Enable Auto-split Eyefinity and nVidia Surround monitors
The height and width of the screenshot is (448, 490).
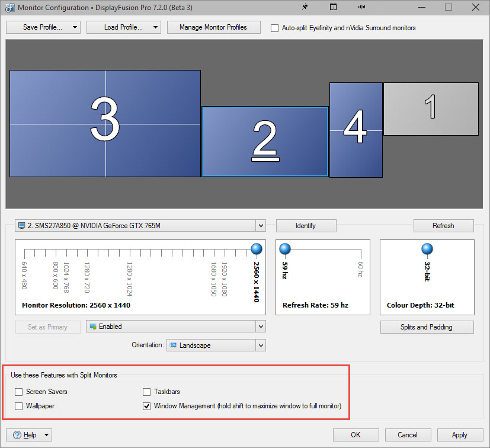point(274,28)
